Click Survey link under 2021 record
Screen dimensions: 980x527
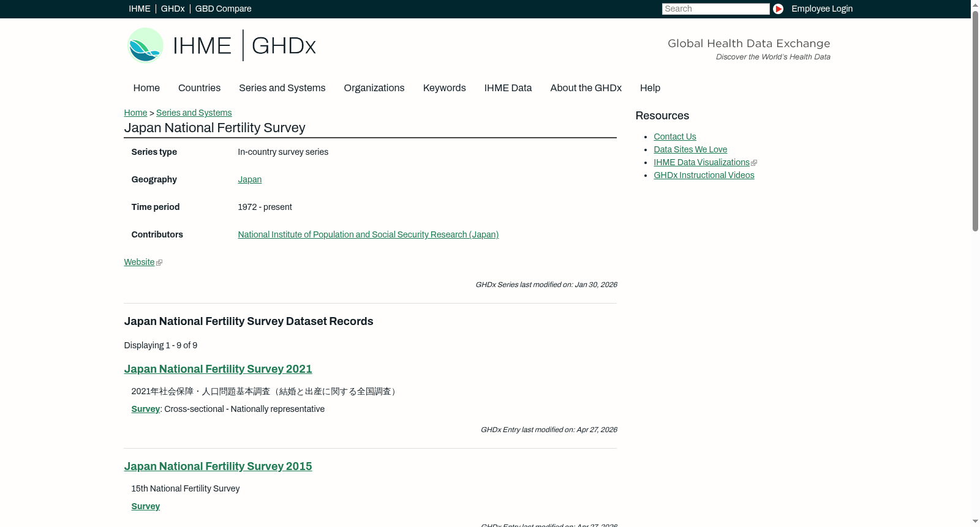click(145, 409)
